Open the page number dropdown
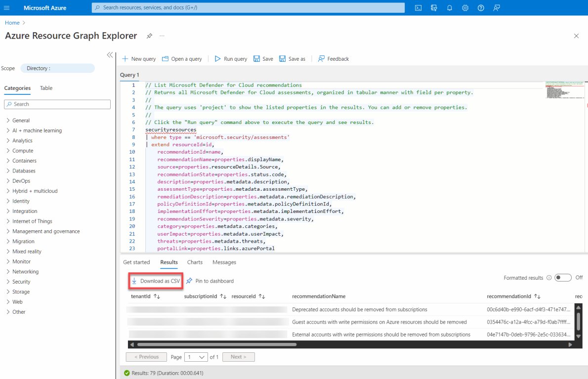 click(196, 357)
